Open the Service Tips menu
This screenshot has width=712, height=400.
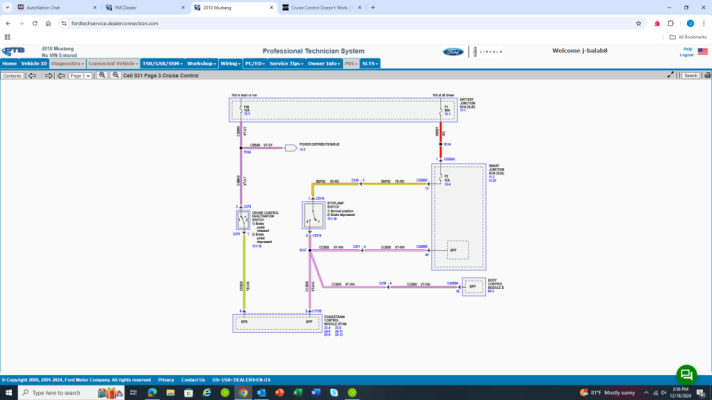286,64
